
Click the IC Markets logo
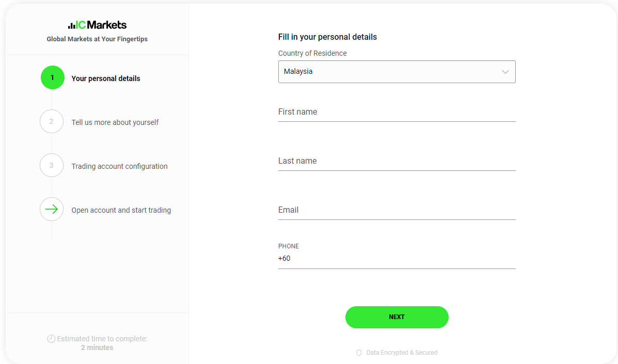coord(97,25)
